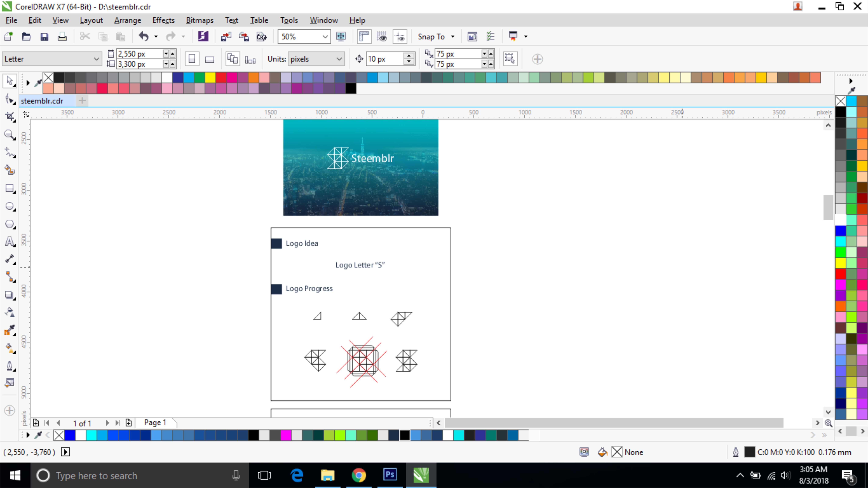This screenshot has width=868, height=488.
Task: Select the Crop tool in the toolbox
Action: tap(9, 117)
